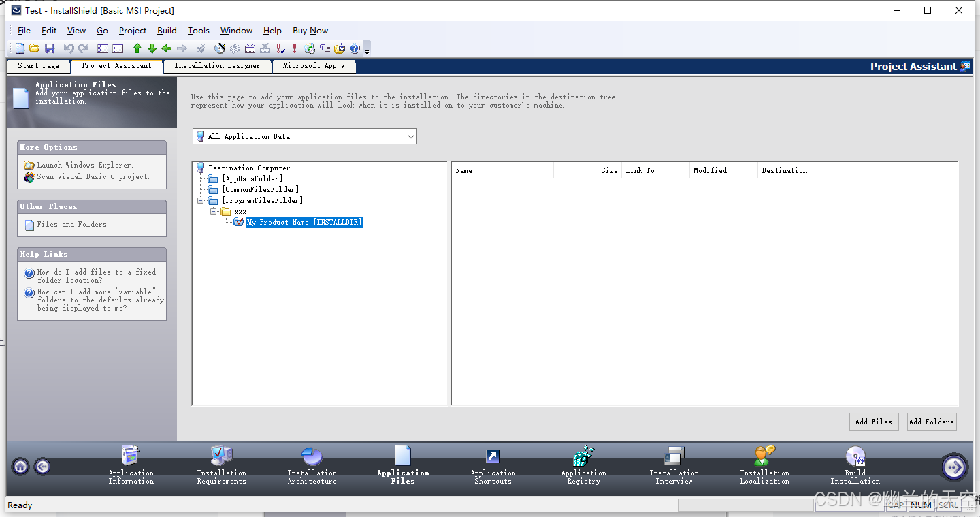Open Installation Architecture page icon

pyautogui.click(x=312, y=456)
